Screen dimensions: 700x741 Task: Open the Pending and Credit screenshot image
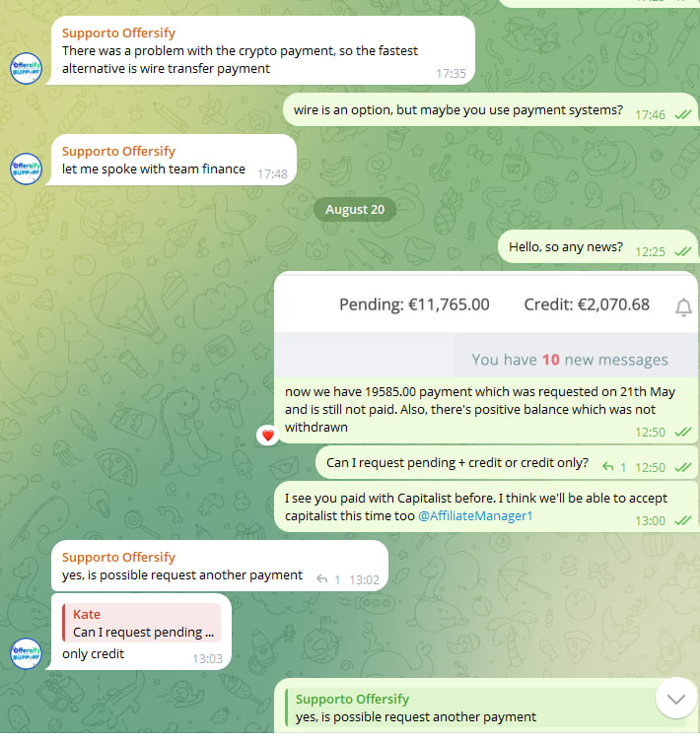coord(485,326)
